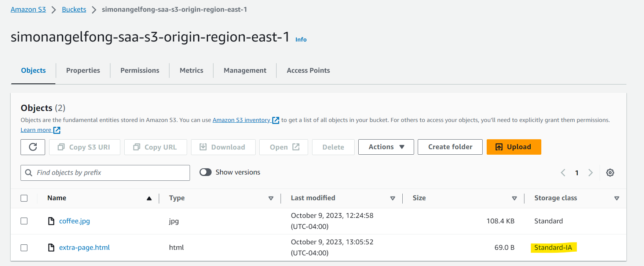Open the bucket Info link
This screenshot has height=266, width=644.
[x=301, y=40]
